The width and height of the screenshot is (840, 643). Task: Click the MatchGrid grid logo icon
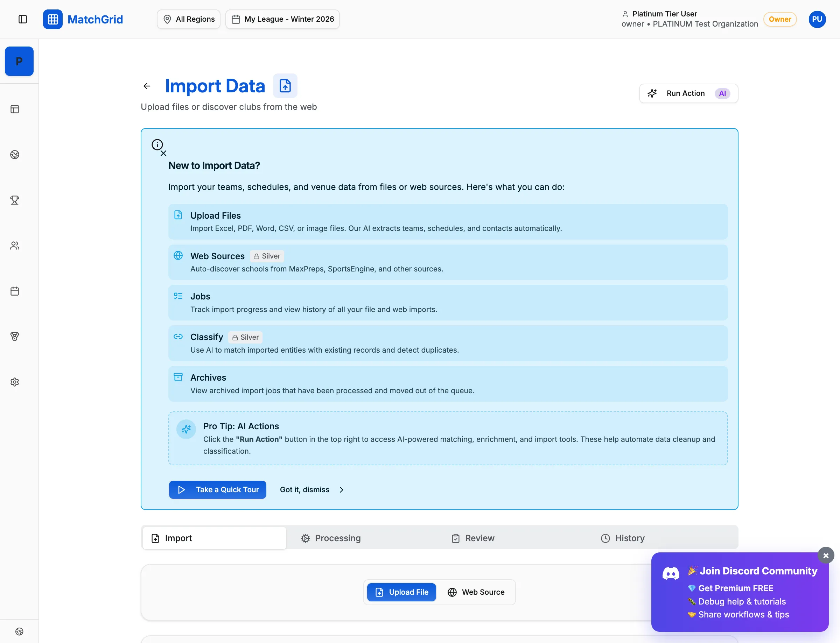(52, 19)
